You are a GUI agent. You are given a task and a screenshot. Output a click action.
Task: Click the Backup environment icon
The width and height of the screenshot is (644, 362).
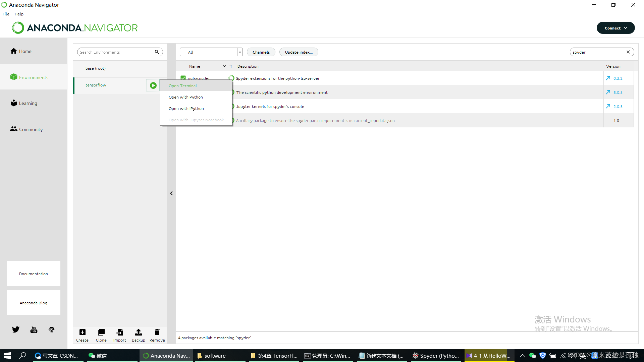pyautogui.click(x=138, y=332)
